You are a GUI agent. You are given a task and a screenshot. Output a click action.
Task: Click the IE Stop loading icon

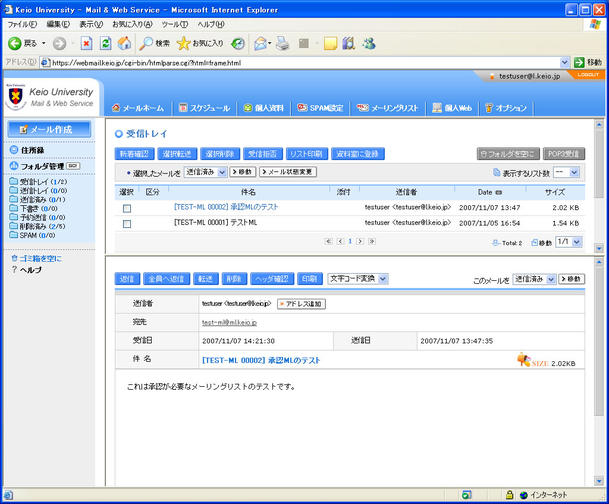pyautogui.click(x=86, y=44)
